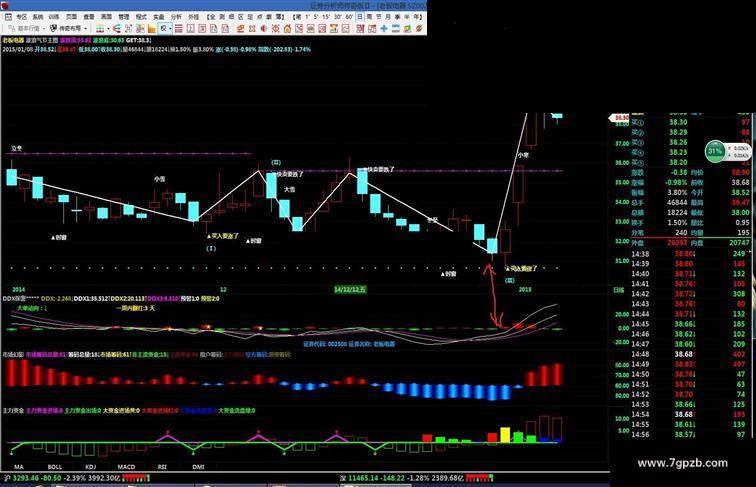The image size is (756, 487).
Task: Click the 主力资金出场:0 indicator label
Action: (82, 411)
